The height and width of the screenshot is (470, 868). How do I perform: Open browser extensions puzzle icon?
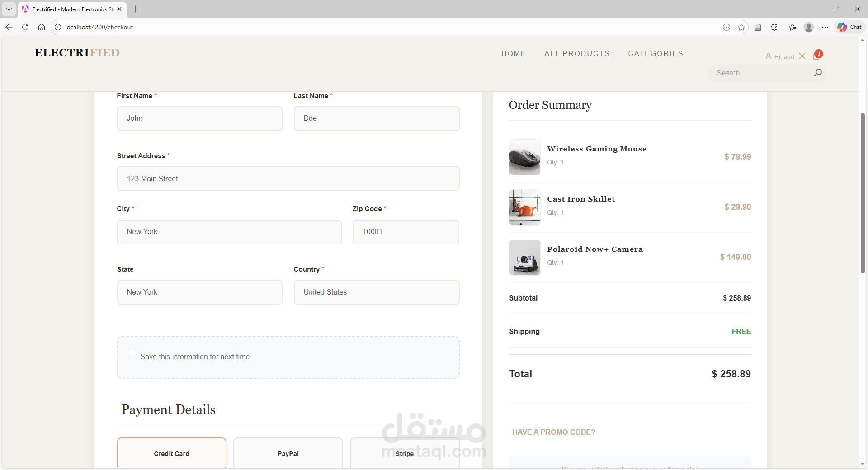pyautogui.click(x=774, y=27)
